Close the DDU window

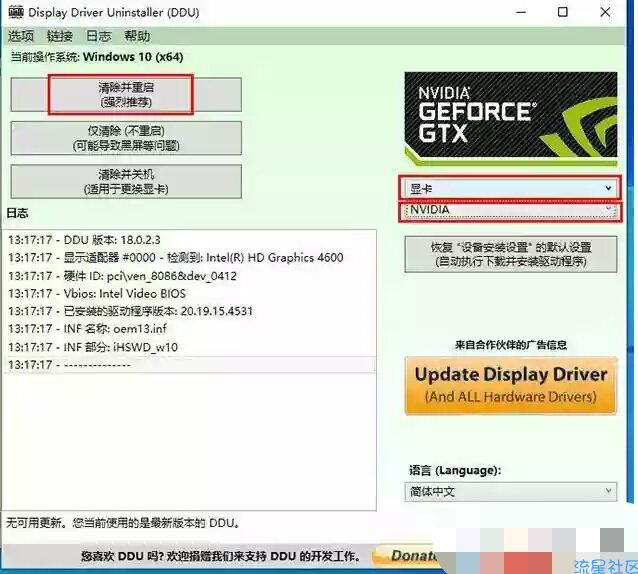coord(605,12)
